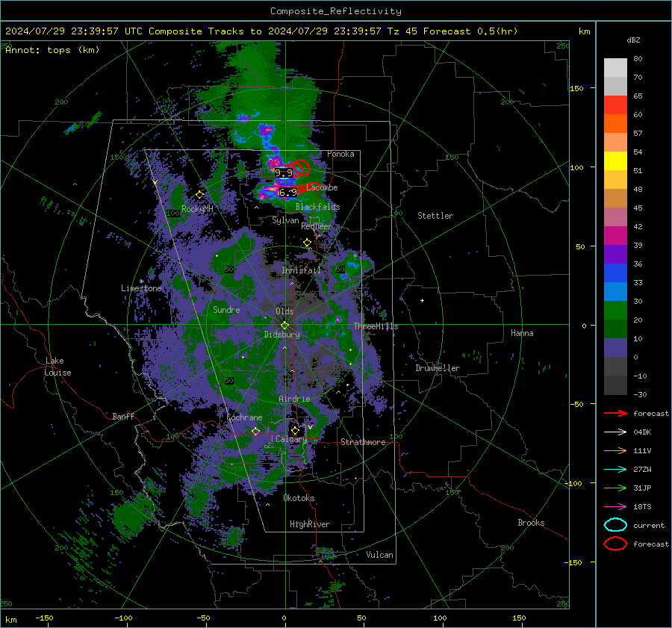The width and height of the screenshot is (672, 628).
Task: Click the Lake Louise label
Action: click(x=58, y=367)
